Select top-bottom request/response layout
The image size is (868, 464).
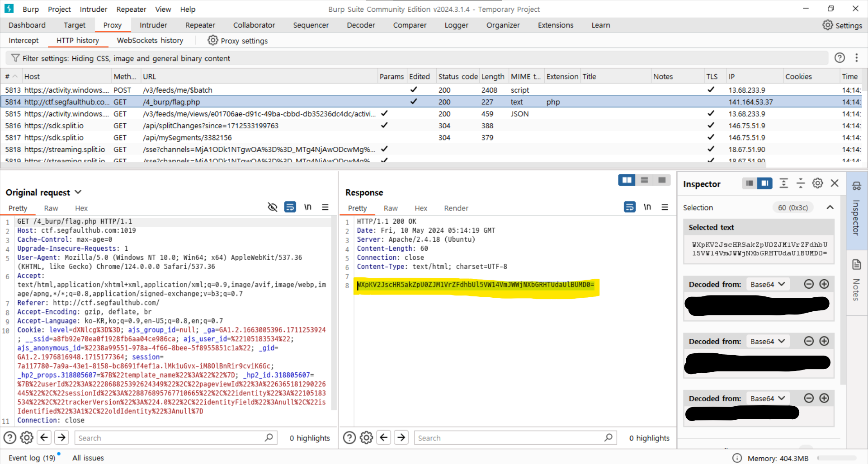[644, 180]
